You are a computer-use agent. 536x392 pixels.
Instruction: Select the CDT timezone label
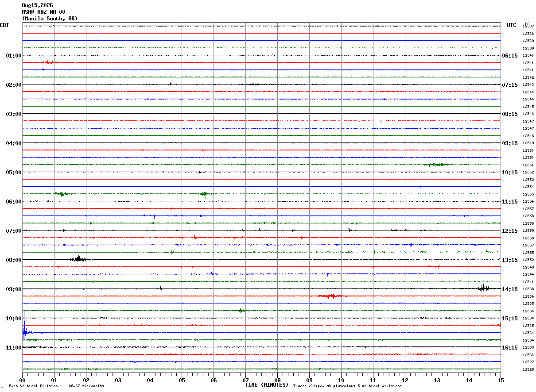point(4,25)
